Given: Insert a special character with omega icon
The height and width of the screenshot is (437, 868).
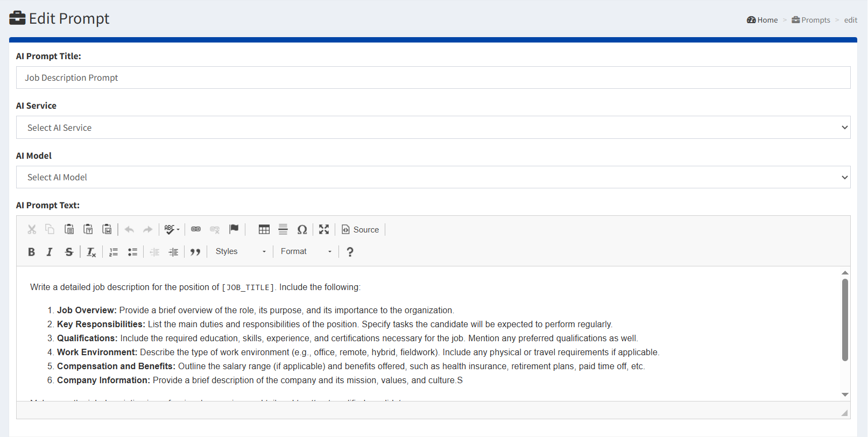Looking at the screenshot, I should 302,230.
